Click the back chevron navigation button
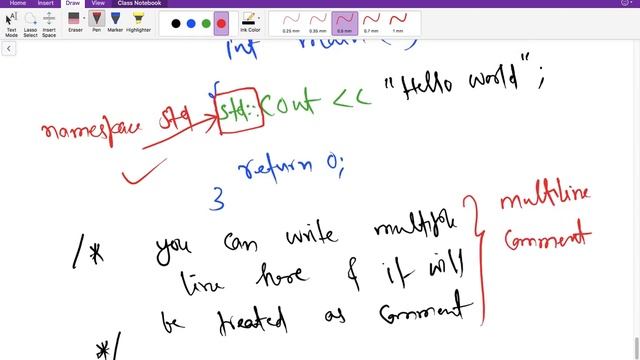This screenshot has height=360, width=640. [x=9, y=49]
